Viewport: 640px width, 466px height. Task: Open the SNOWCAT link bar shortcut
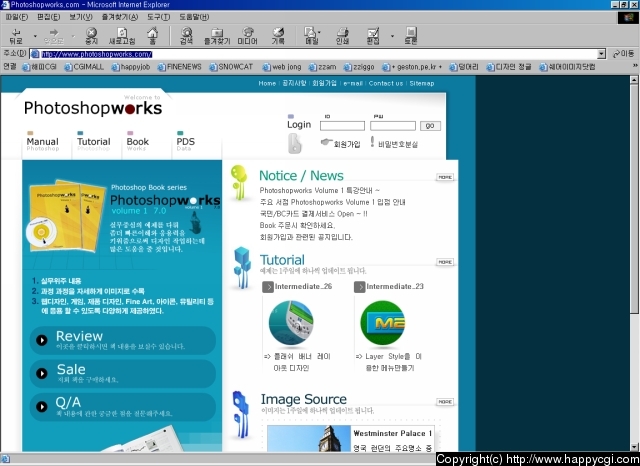click(231, 67)
